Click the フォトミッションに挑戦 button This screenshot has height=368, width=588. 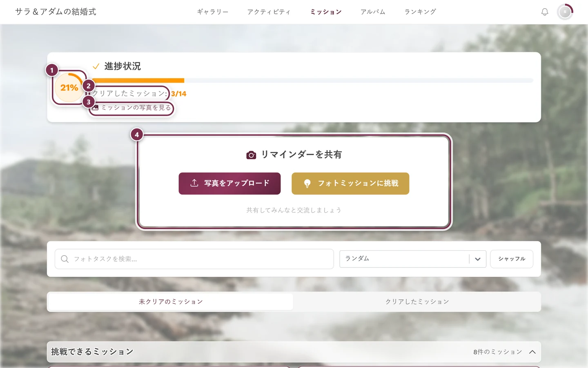click(x=350, y=184)
